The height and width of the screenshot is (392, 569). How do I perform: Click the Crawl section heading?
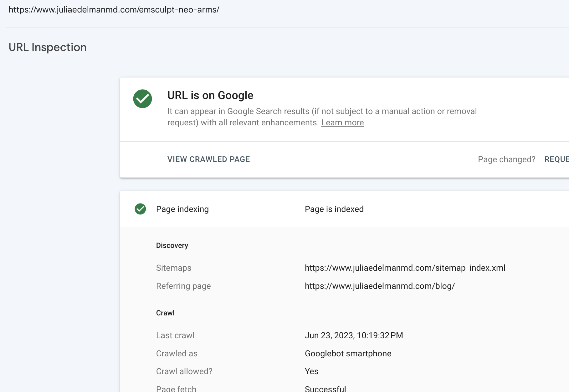pos(165,313)
